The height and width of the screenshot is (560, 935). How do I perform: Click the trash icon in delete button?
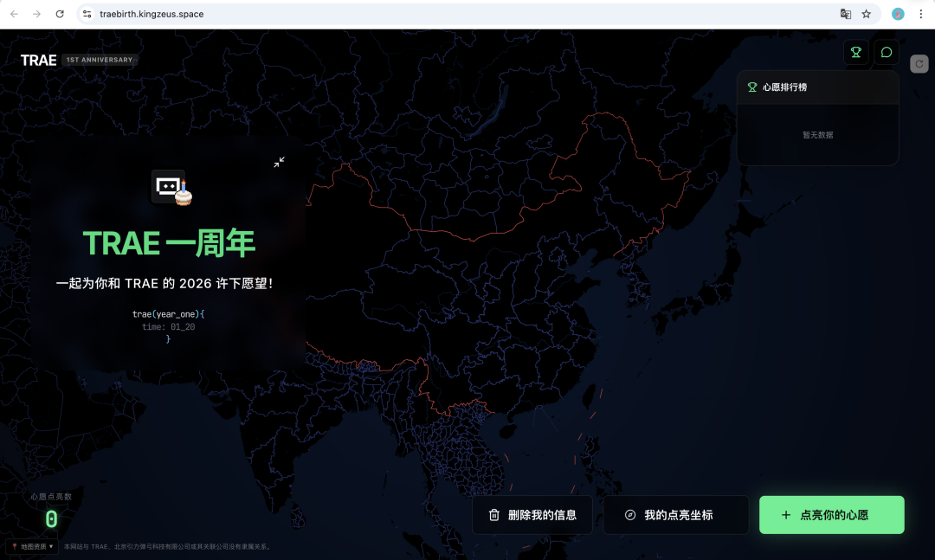[494, 515]
